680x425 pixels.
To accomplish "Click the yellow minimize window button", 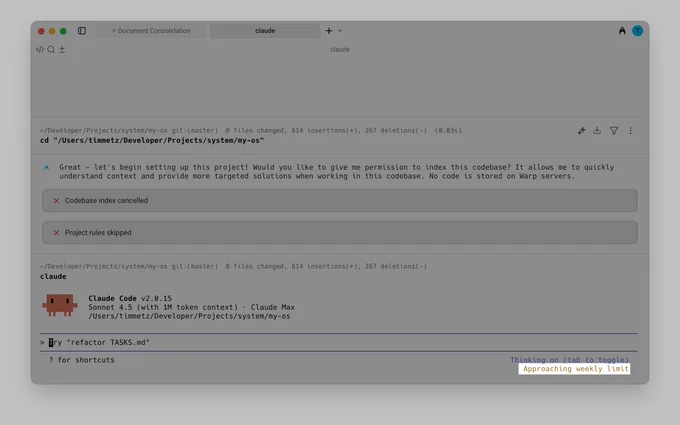I will coord(52,31).
